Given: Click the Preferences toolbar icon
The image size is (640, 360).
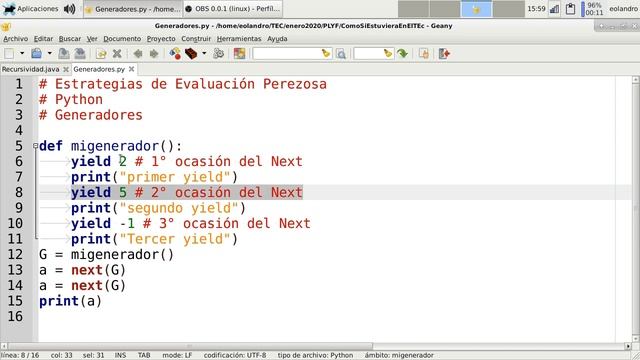Looking at the screenshot, I should click(424, 53).
